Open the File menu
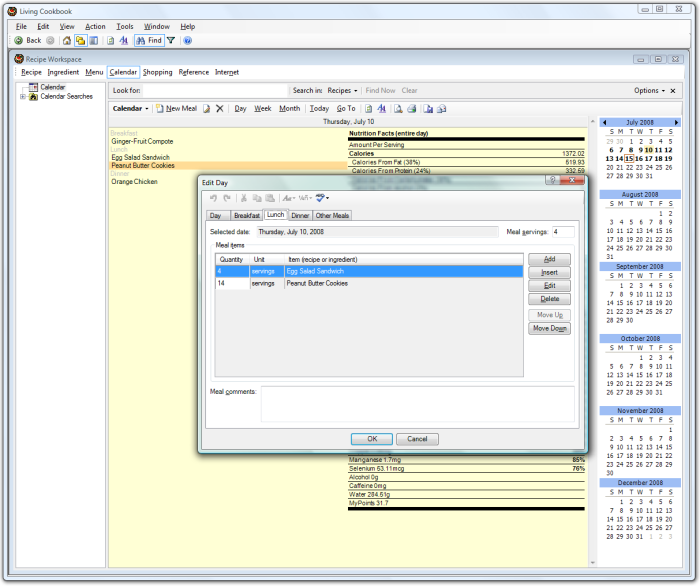Screen dimensions: 700x586 pos(21,27)
